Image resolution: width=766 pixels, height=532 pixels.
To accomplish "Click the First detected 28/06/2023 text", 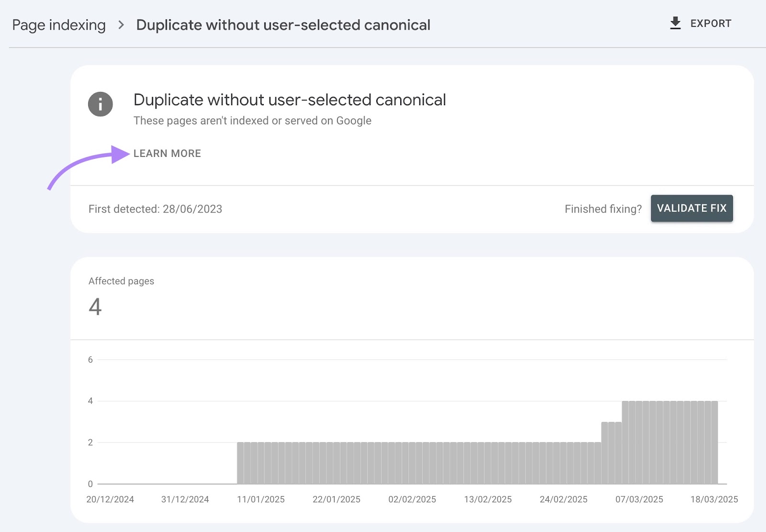I will (155, 209).
